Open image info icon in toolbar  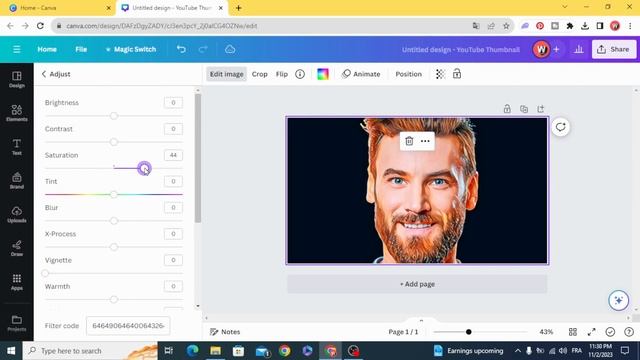click(300, 74)
